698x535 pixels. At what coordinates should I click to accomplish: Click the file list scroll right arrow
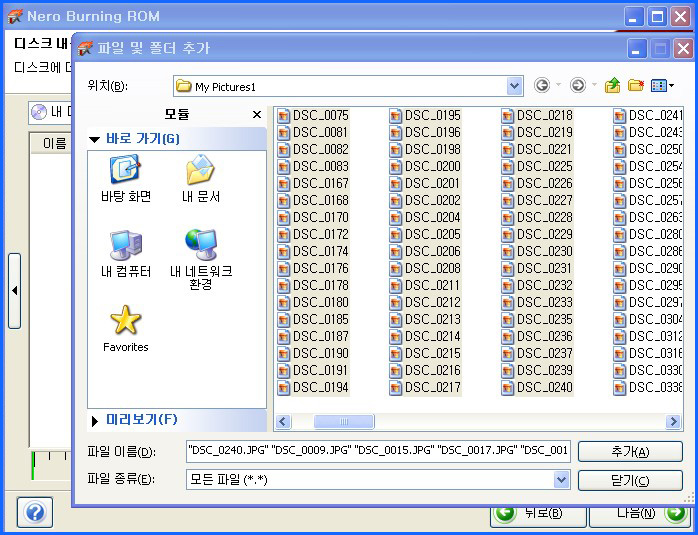[673, 421]
